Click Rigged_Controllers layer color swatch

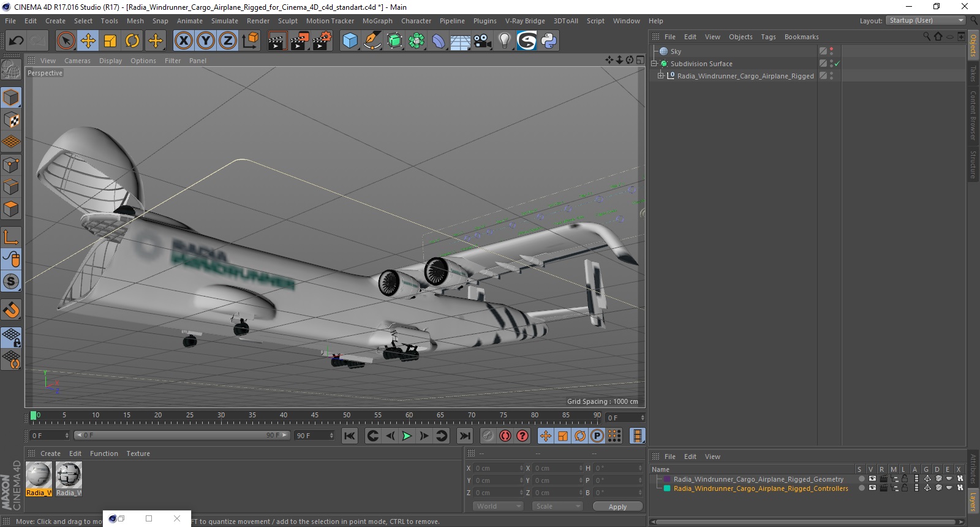pyautogui.click(x=667, y=488)
